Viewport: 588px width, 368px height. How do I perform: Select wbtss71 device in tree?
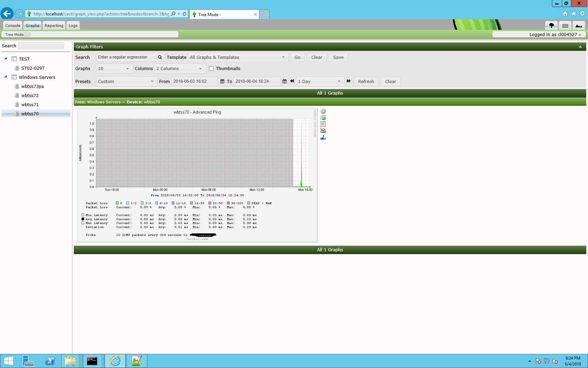click(30, 104)
